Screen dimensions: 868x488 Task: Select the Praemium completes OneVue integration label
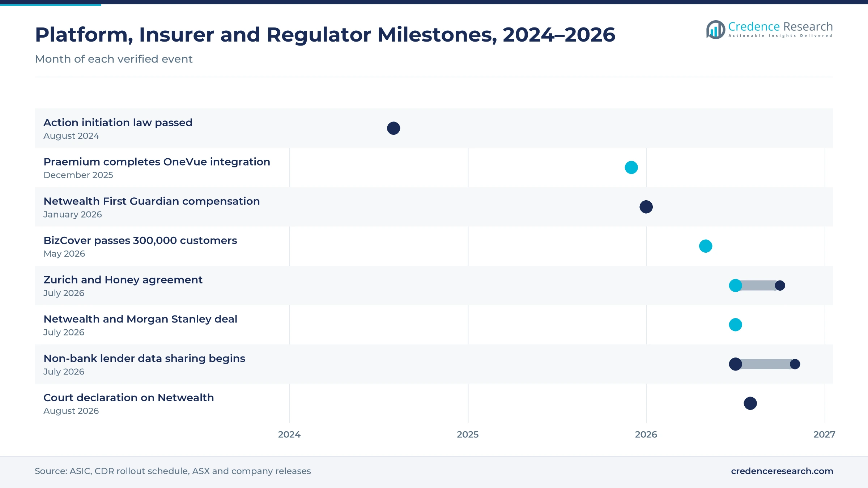[157, 162]
